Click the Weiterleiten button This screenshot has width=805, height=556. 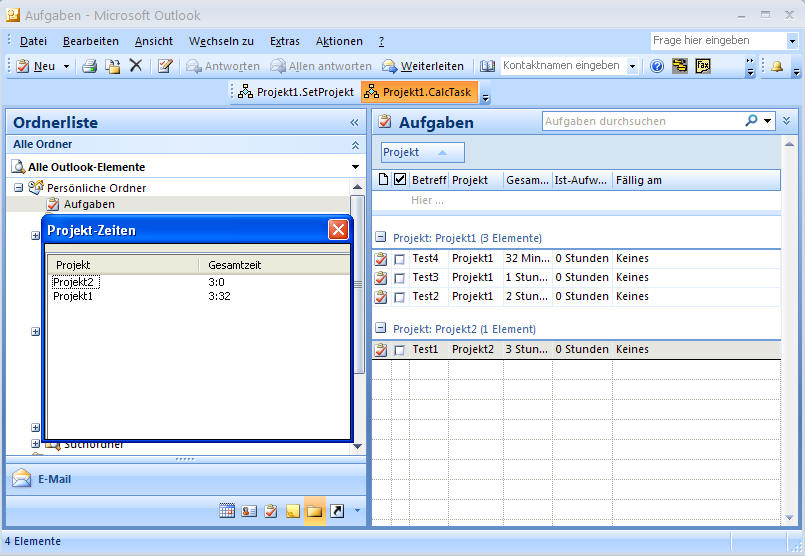pos(423,66)
